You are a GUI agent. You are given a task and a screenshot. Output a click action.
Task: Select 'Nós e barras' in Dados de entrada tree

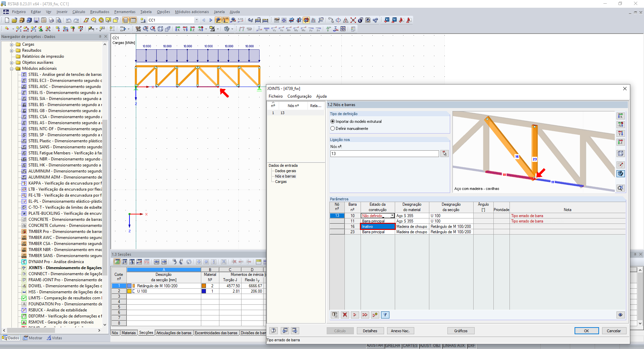285,176
